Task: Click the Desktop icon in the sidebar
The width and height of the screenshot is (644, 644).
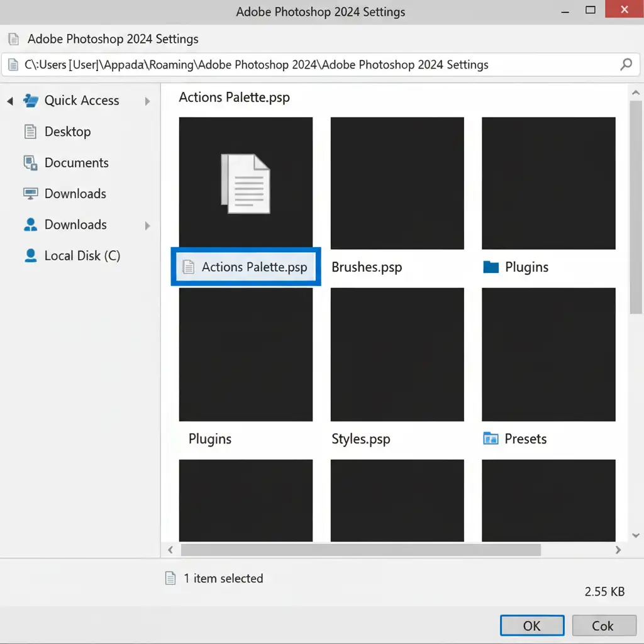Action: pyautogui.click(x=30, y=131)
